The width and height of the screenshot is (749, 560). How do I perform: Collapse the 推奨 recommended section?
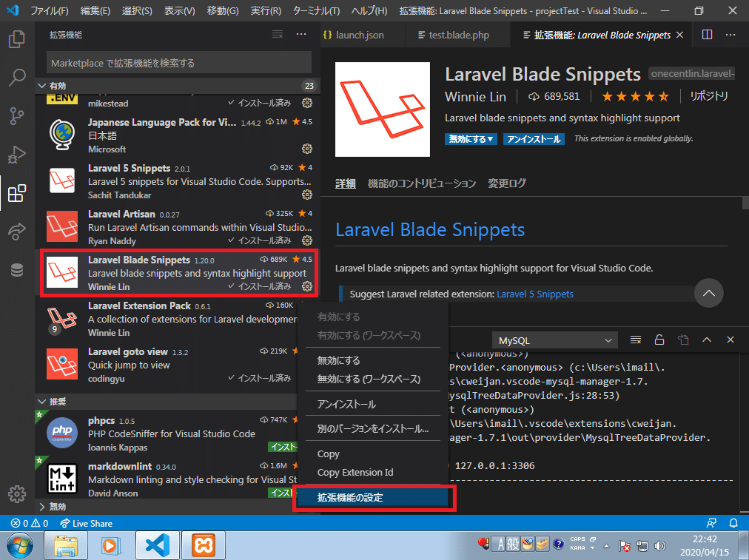[x=167, y=402]
